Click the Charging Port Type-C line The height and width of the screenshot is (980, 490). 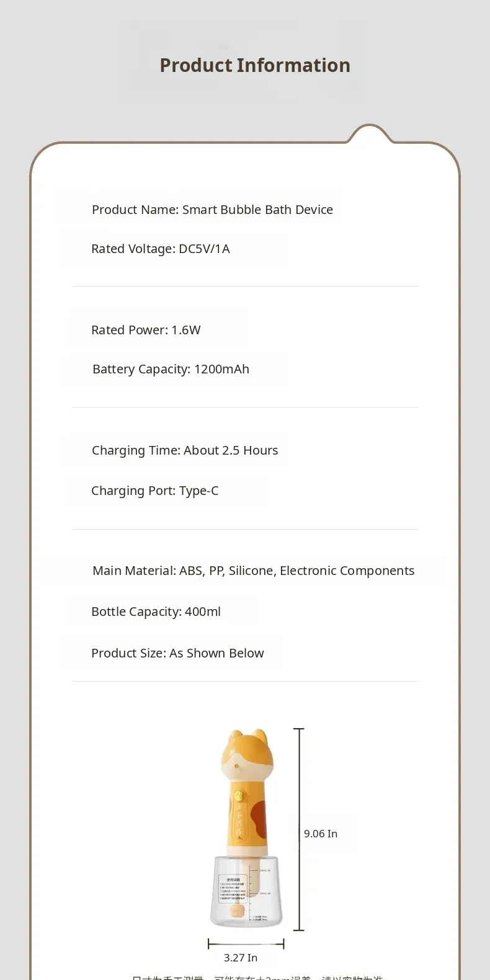[x=154, y=491]
